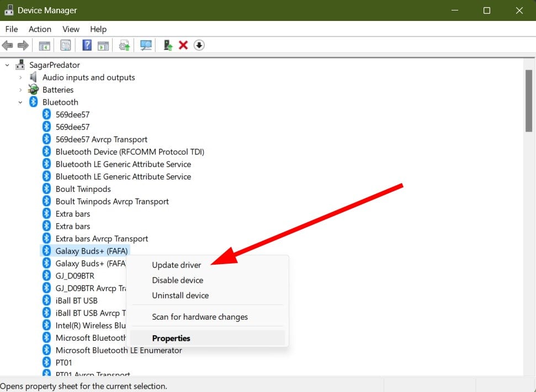Image resolution: width=536 pixels, height=392 pixels.
Task: Click the computer tower with green arrow icon
Action: coord(168,45)
